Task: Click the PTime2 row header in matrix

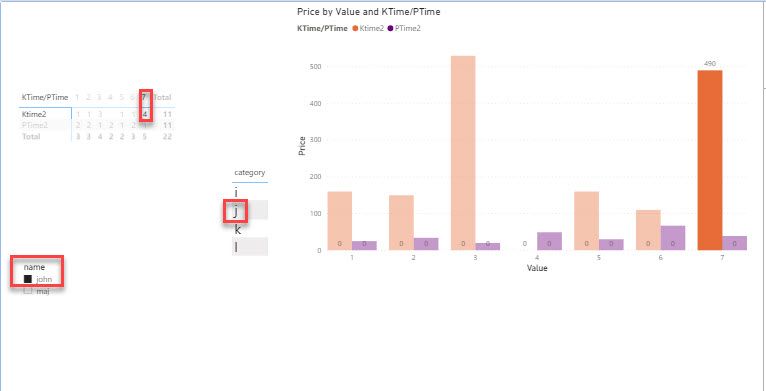Action: [x=35, y=125]
